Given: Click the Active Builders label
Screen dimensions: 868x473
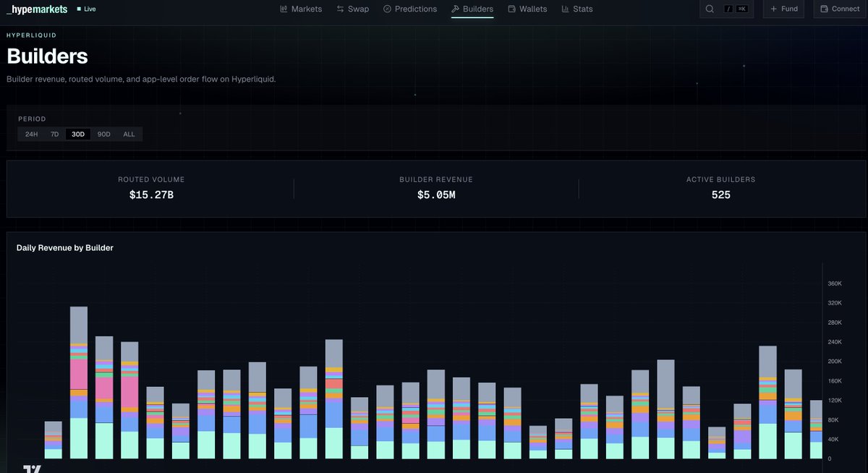Looking at the screenshot, I should [x=720, y=179].
